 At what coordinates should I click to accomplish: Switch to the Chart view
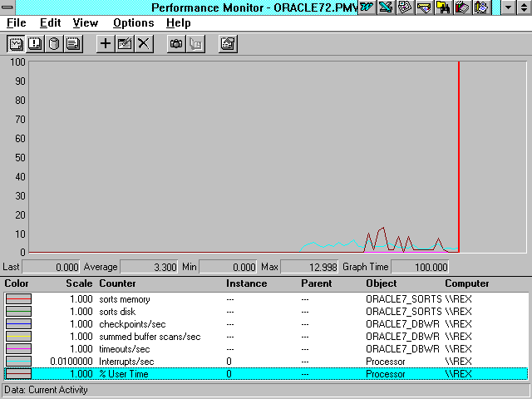point(16,44)
